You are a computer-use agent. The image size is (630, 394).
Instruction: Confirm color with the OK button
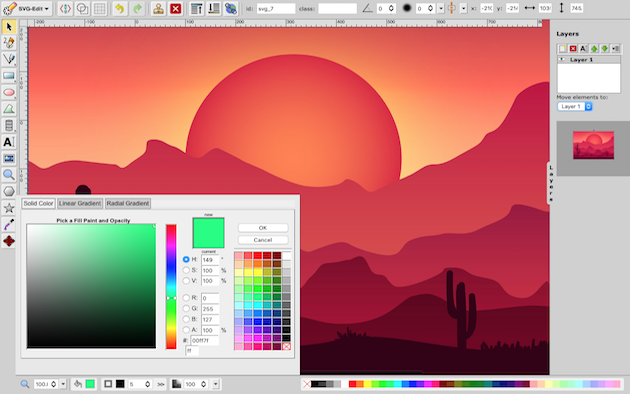pyautogui.click(x=263, y=228)
